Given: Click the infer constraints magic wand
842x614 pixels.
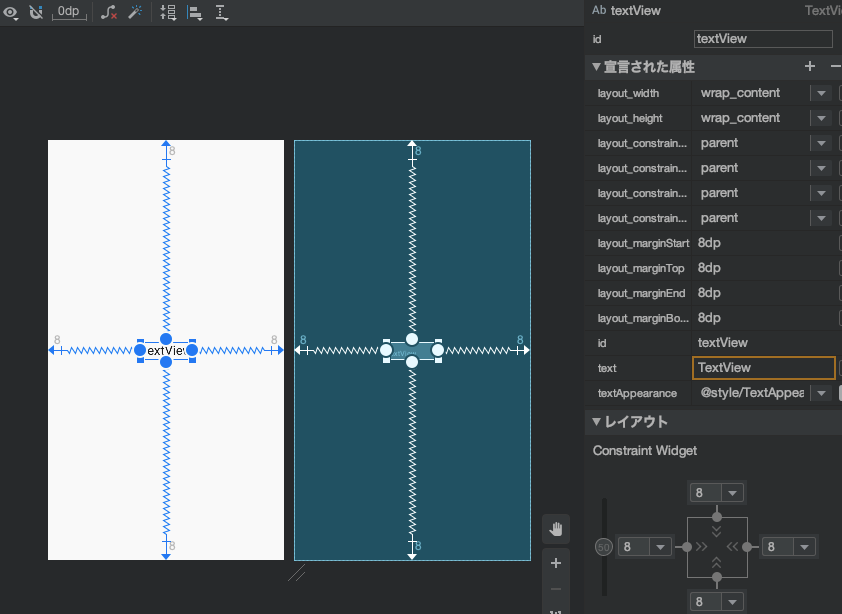Looking at the screenshot, I should tap(135, 12).
